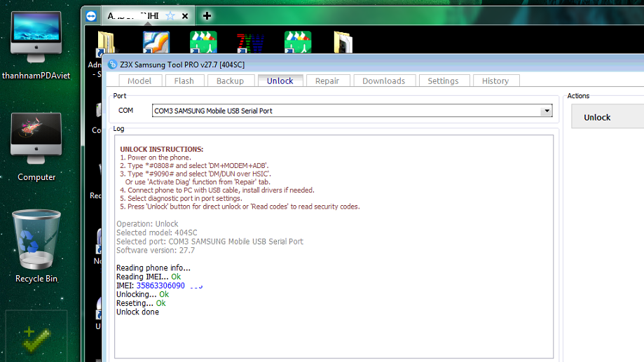Click the *#9090# instruction line
The width and height of the screenshot is (644, 362).
(x=196, y=174)
